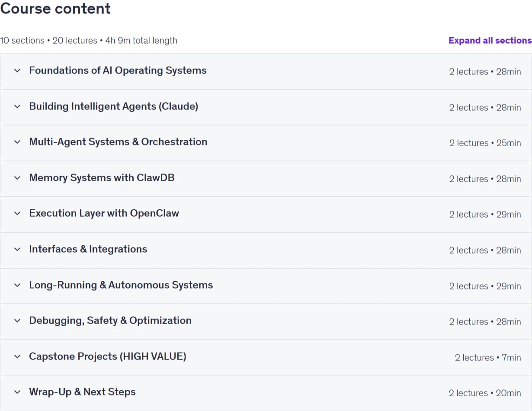532x411 pixels.
Task: Expand the Debugging, Safety & Optimization chevron
Action: coord(17,321)
